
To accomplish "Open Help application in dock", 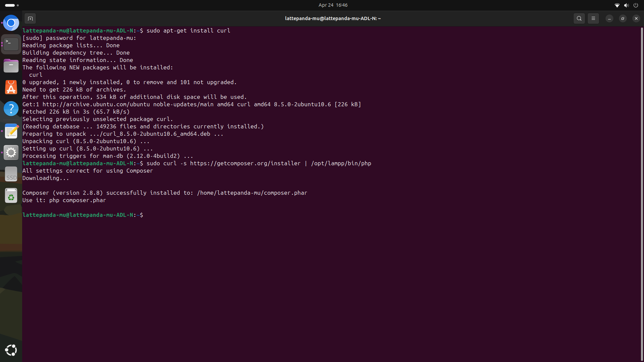I will point(11,109).
